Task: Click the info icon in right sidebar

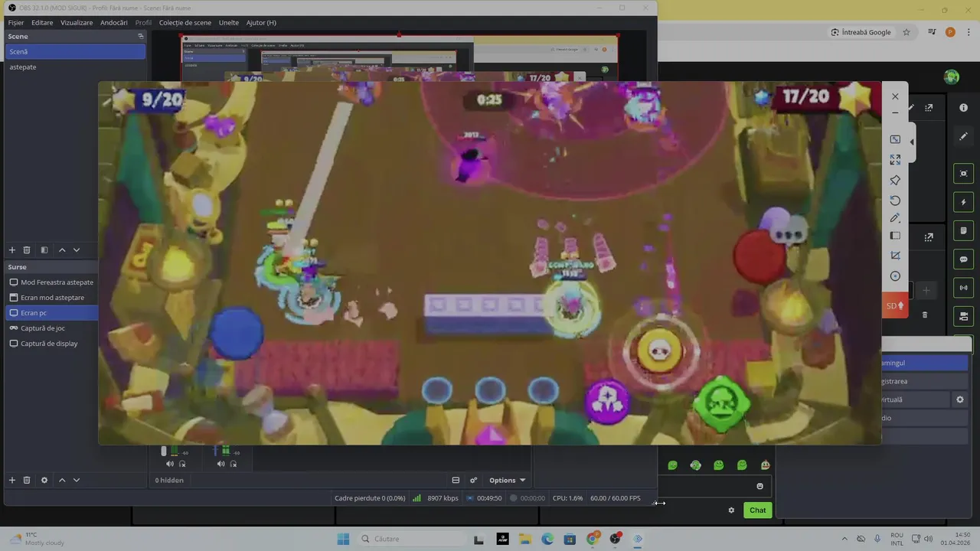Action: pyautogui.click(x=963, y=108)
